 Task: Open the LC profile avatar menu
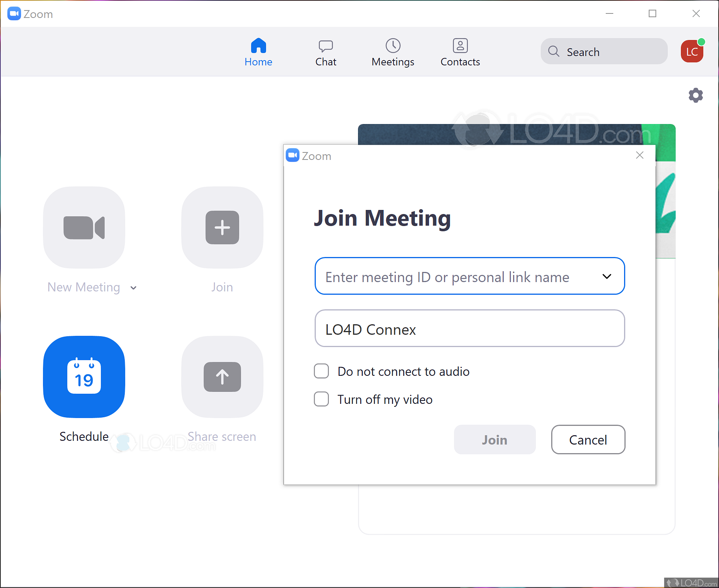point(692,51)
